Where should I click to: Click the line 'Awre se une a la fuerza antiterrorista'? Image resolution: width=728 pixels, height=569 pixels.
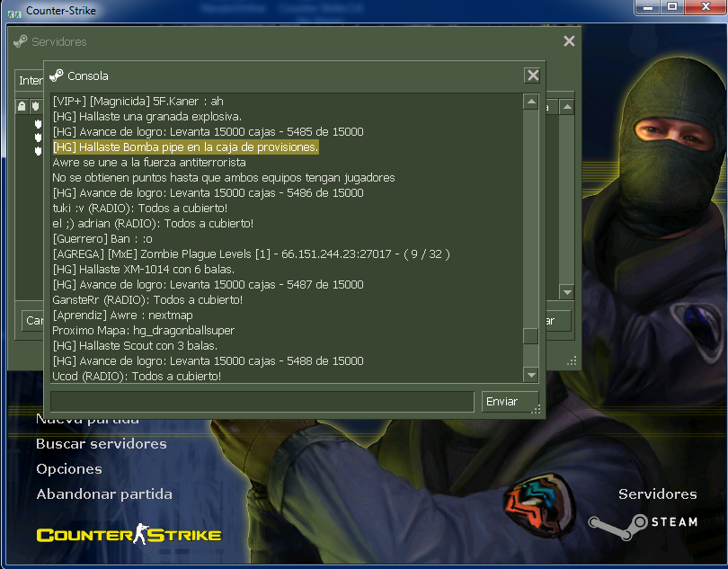149,162
